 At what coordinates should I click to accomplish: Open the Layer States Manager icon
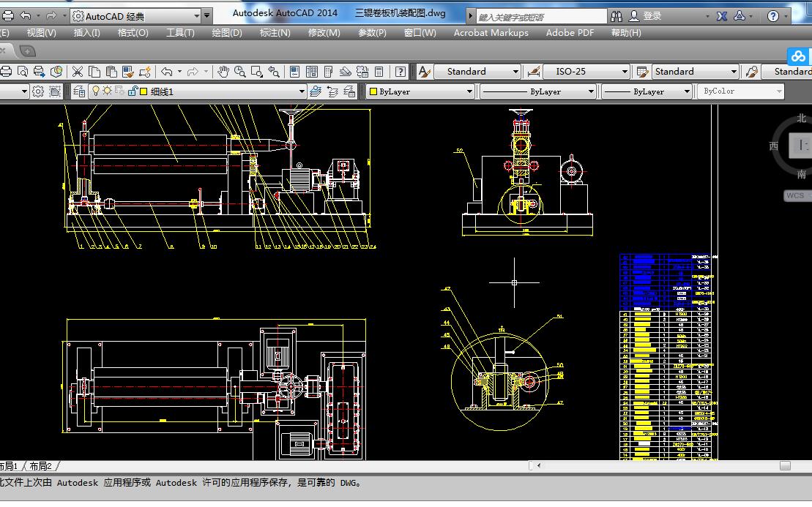[349, 91]
